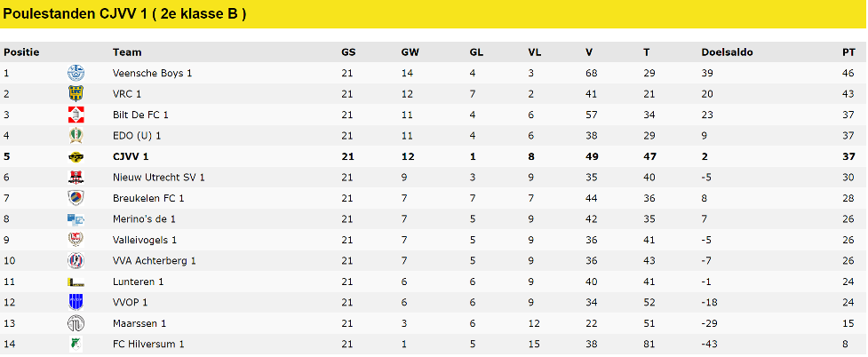Select the EDO (U) 1 club emblem

(x=76, y=136)
